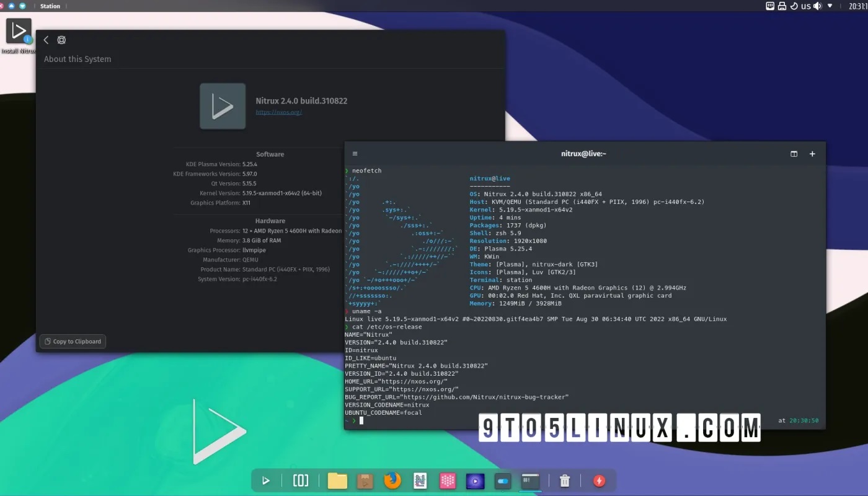The height and width of the screenshot is (496, 868).
Task: Open the printer tray icon
Action: pos(782,6)
